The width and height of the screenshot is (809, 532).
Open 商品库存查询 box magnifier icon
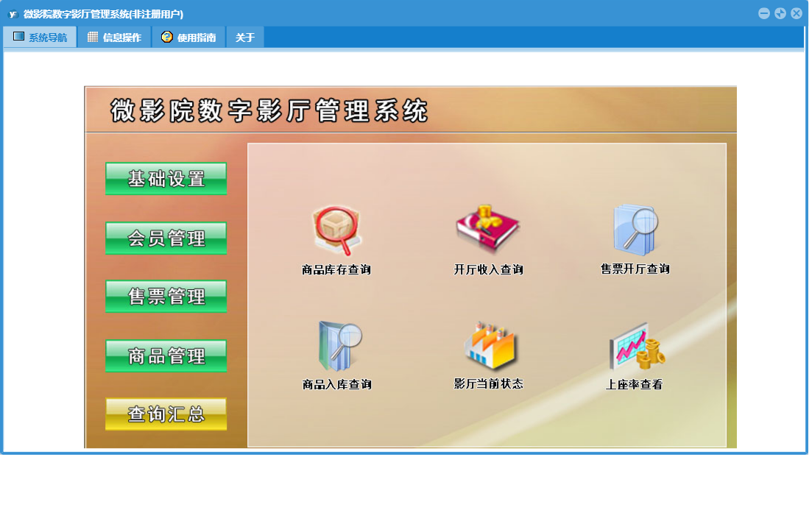click(x=337, y=230)
